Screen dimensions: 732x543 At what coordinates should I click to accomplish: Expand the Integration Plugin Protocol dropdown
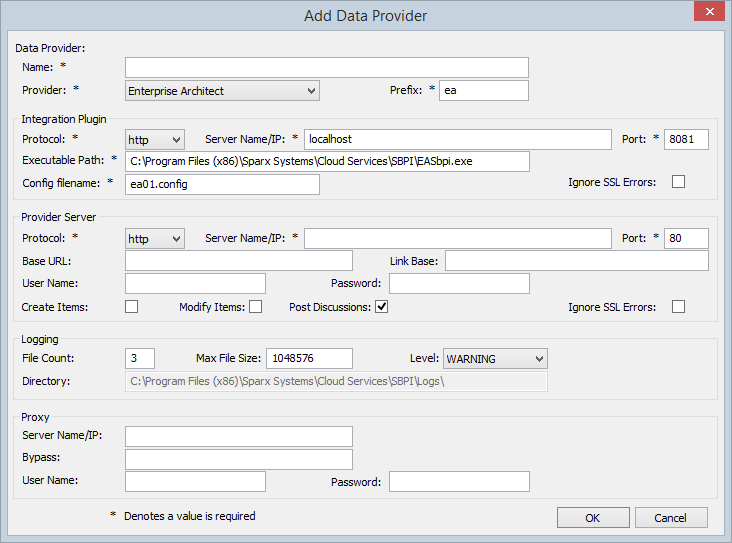pos(155,139)
